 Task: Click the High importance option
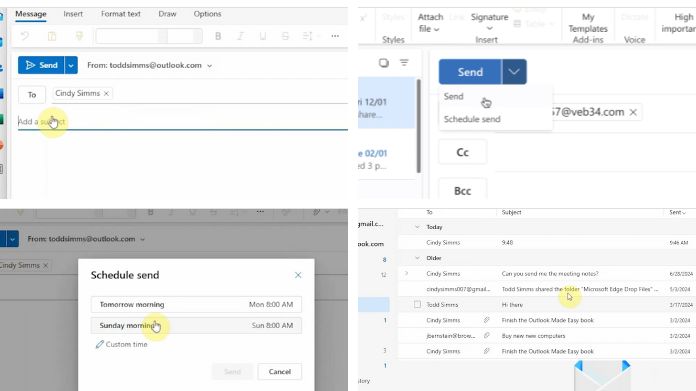point(679,23)
